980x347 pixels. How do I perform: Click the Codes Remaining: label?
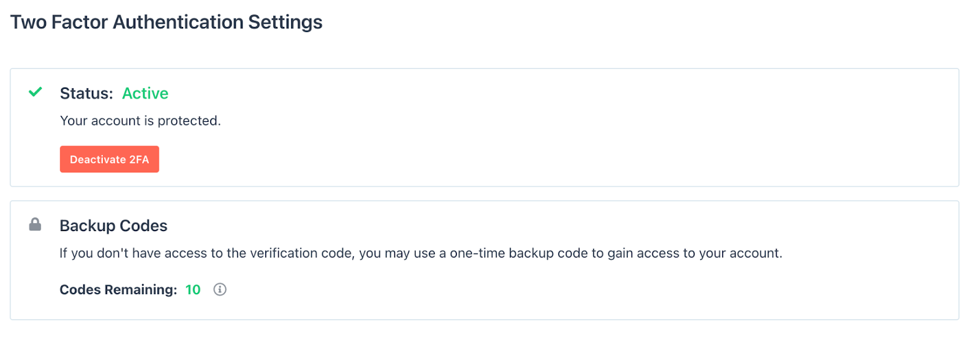pos(118,289)
